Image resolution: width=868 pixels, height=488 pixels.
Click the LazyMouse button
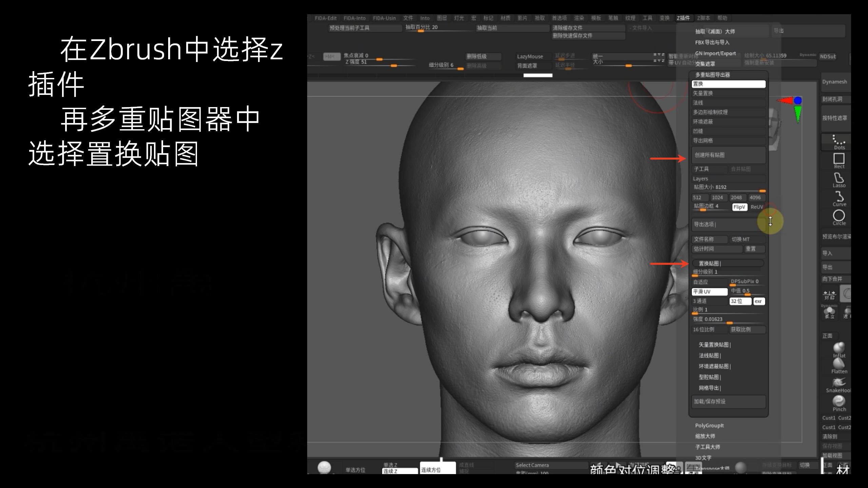534,57
